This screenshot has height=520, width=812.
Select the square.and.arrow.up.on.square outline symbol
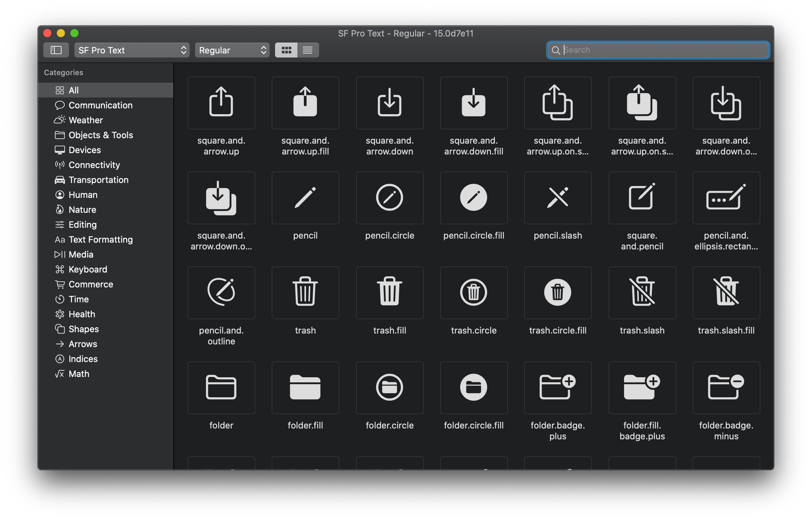point(558,103)
